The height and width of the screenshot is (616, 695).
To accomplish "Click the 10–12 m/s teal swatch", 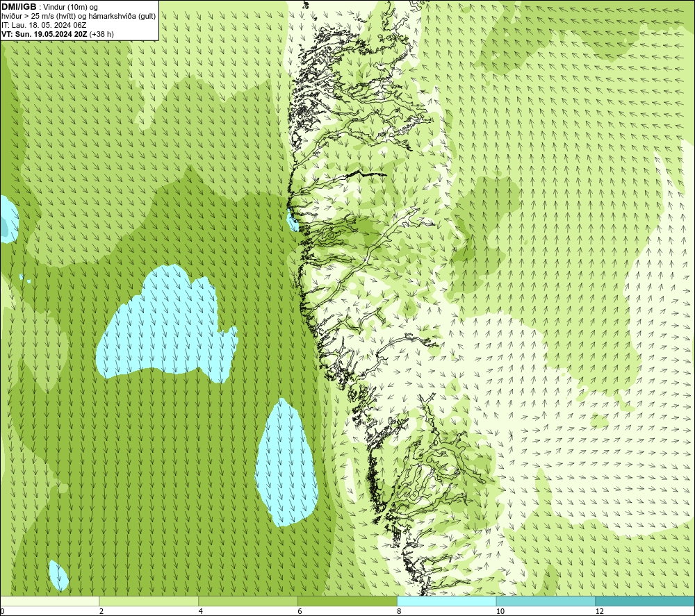I will (546, 601).
